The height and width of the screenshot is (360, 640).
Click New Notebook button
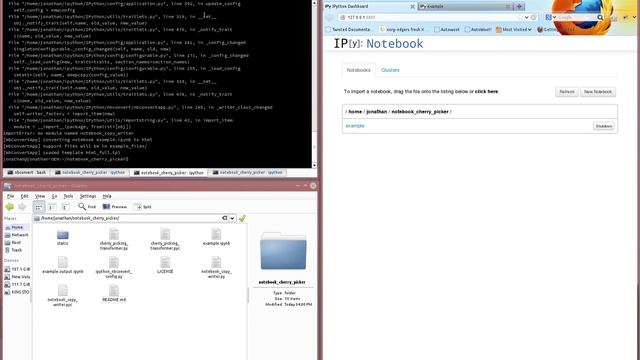click(x=598, y=92)
